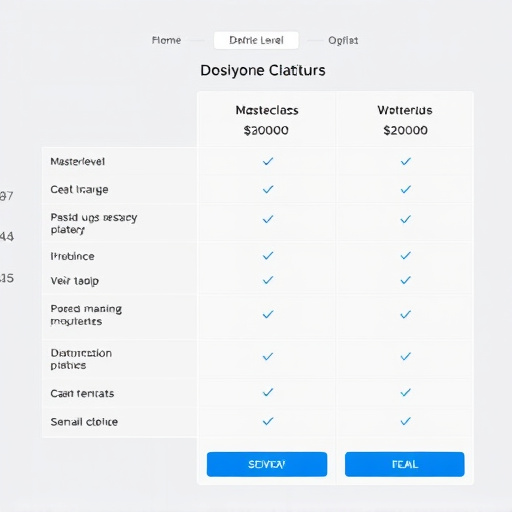Screen dimensions: 512x512
Task: Click the Pored maning moqiterits label
Action: (x=86, y=315)
